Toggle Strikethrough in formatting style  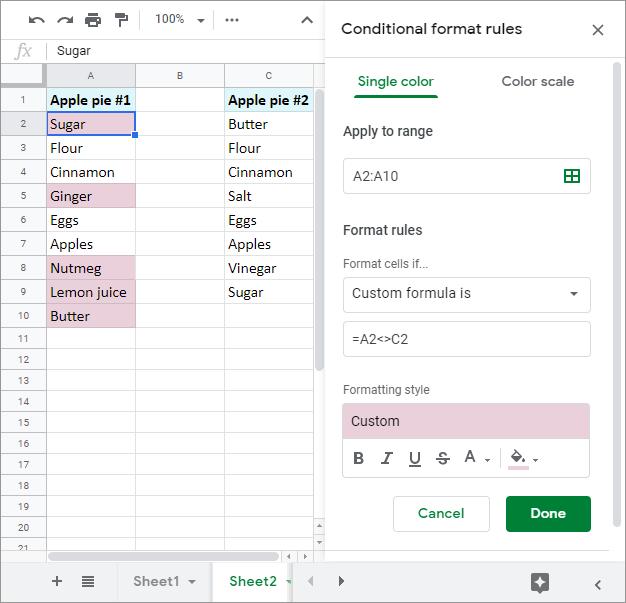(443, 458)
